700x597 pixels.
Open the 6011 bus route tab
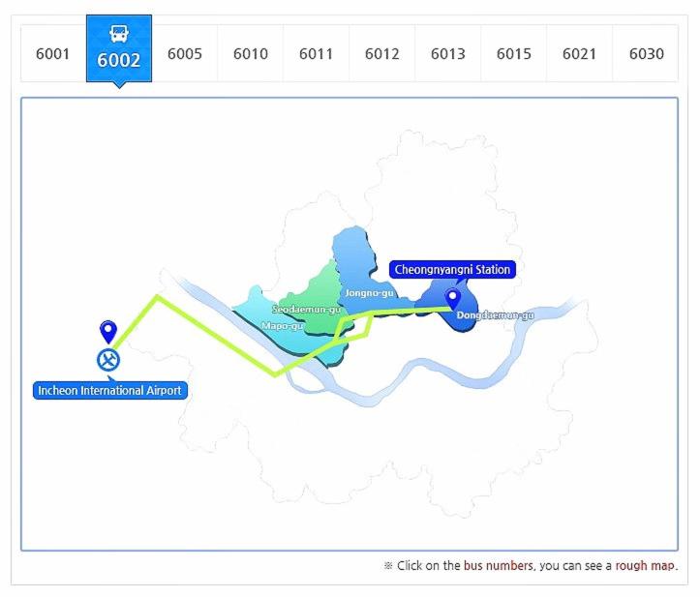pyautogui.click(x=317, y=53)
